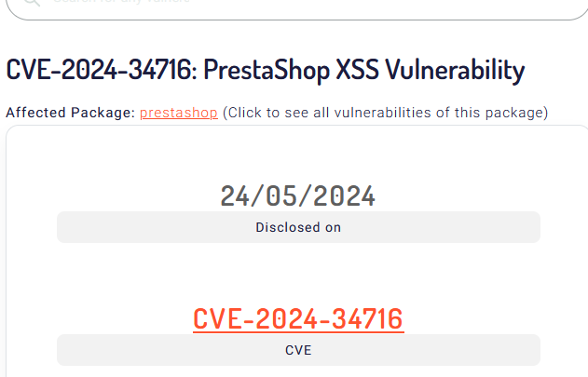This screenshot has width=588, height=377.
Task: Click the day '24' in the disclosure date
Action: [235, 196]
